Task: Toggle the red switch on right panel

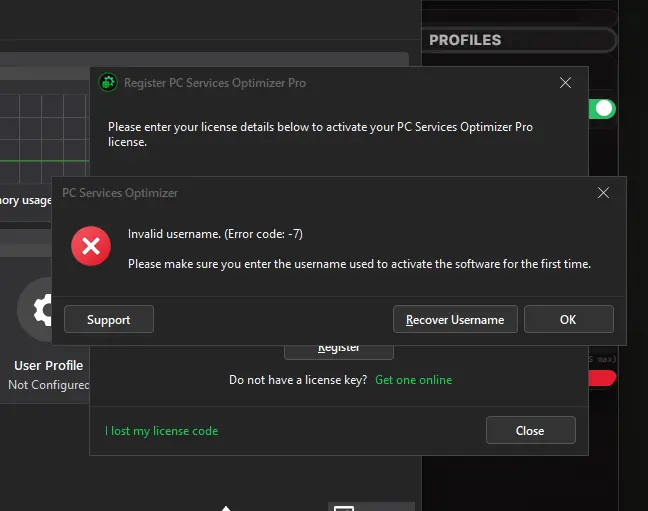Action: tap(602, 378)
